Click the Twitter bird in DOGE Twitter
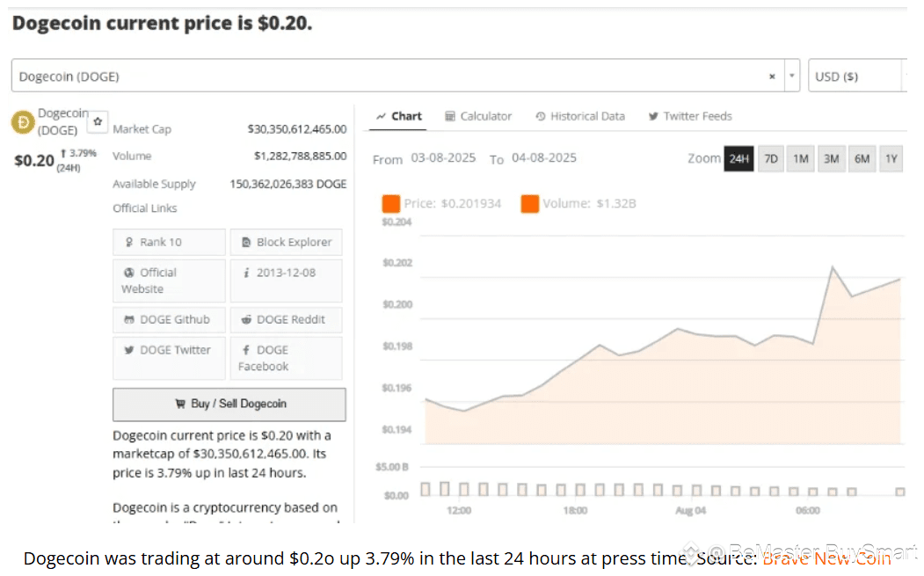 [x=129, y=350]
